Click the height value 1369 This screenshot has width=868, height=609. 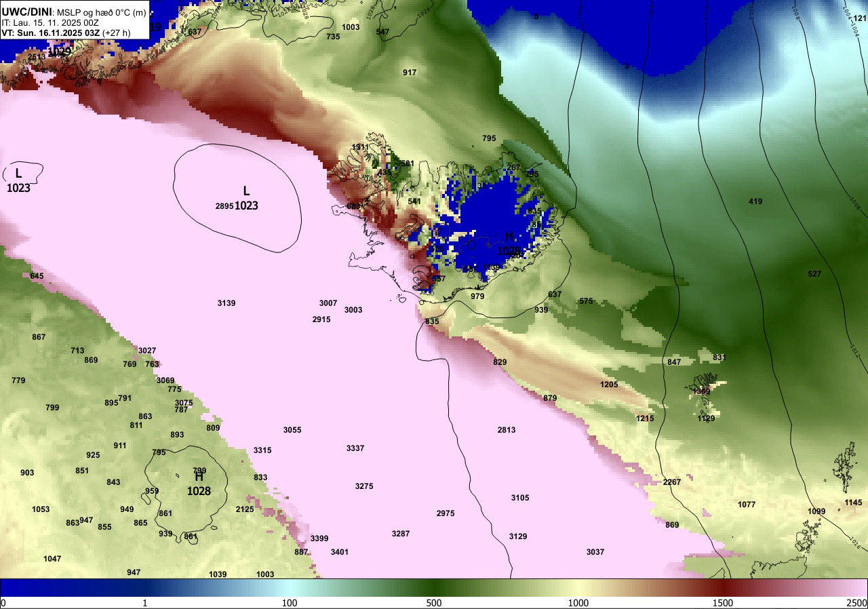pyautogui.click(x=701, y=391)
